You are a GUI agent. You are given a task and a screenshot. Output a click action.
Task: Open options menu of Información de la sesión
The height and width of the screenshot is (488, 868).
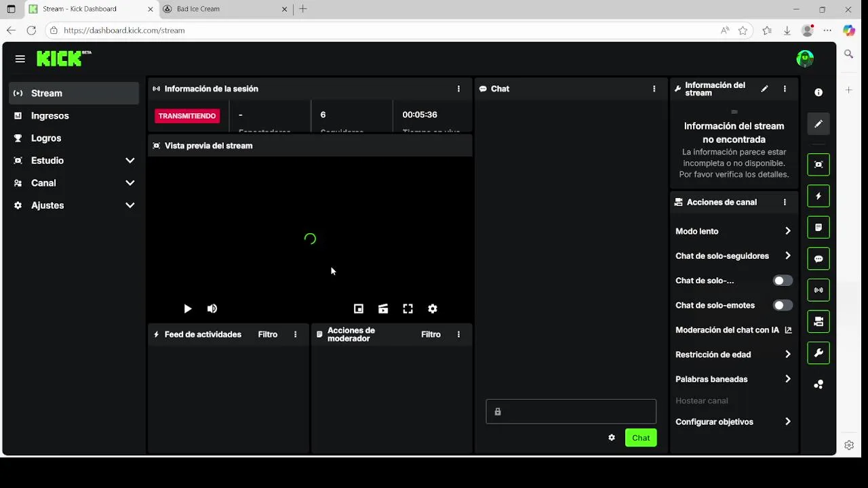(458, 89)
